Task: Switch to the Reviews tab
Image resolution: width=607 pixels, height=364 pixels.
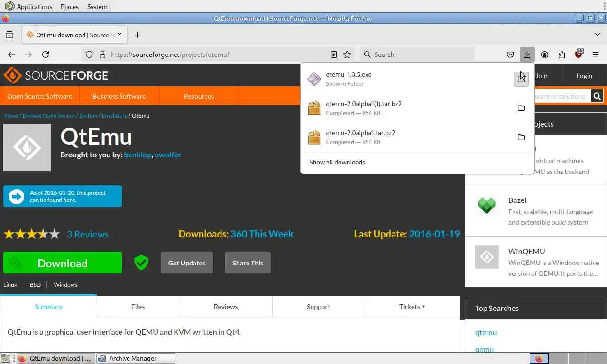Action: pos(226,307)
